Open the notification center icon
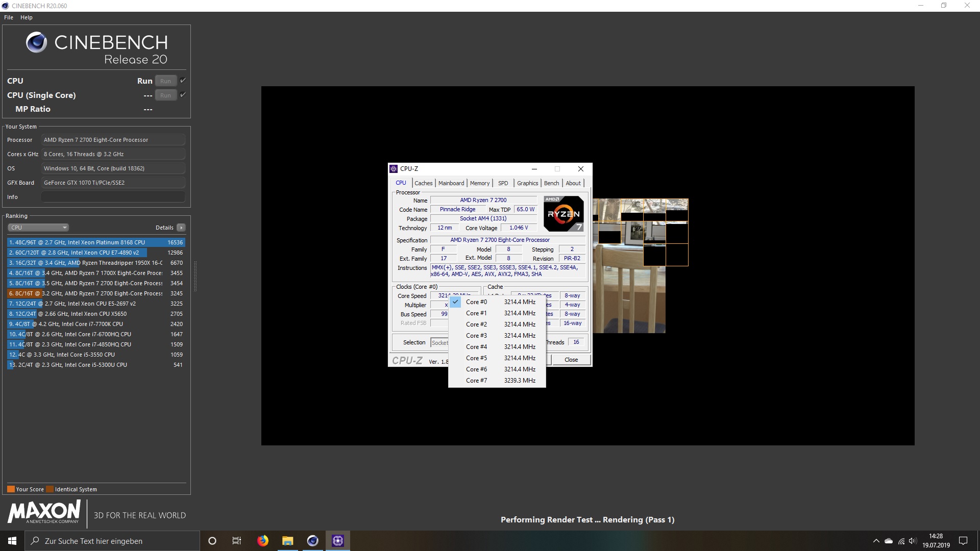This screenshot has height=551, width=980. pos(963,541)
